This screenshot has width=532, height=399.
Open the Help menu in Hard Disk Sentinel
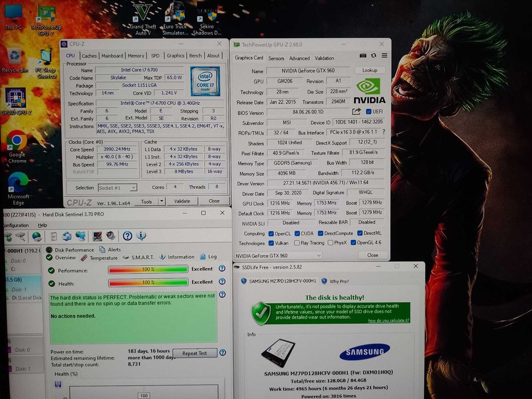point(42,225)
